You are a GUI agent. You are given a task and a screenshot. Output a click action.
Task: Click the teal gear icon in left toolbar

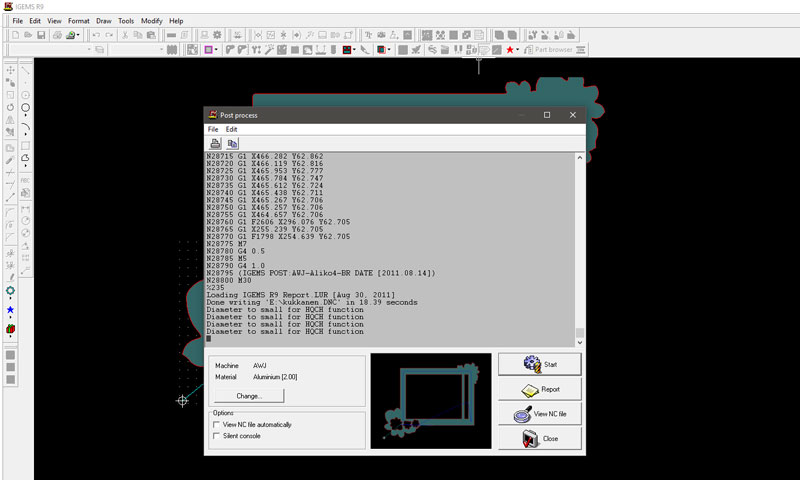coord(10,290)
